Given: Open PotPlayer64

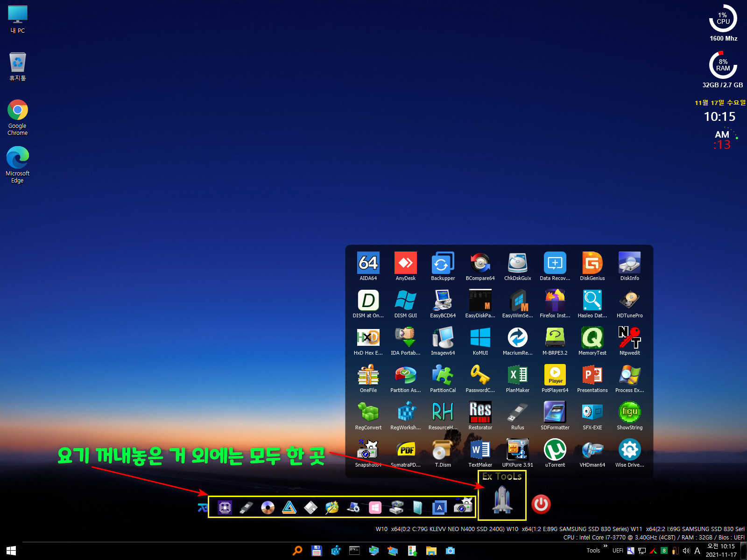Looking at the screenshot, I should [x=555, y=375].
